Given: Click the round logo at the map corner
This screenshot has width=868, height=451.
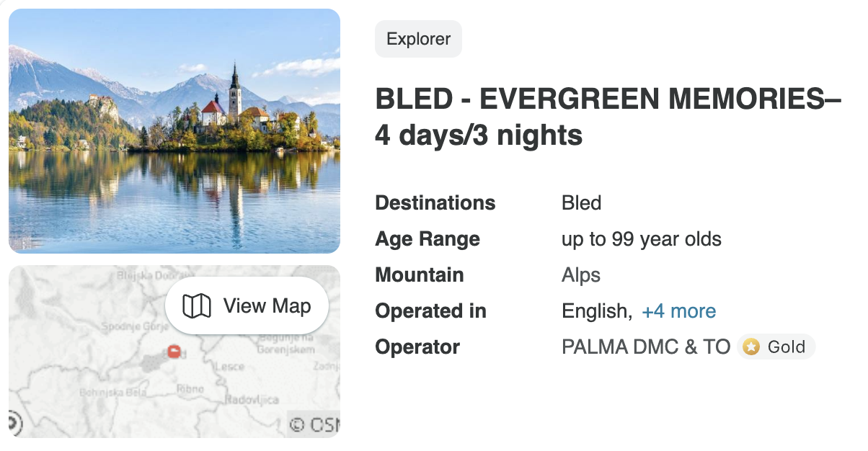Looking at the screenshot, I should tap(14, 424).
